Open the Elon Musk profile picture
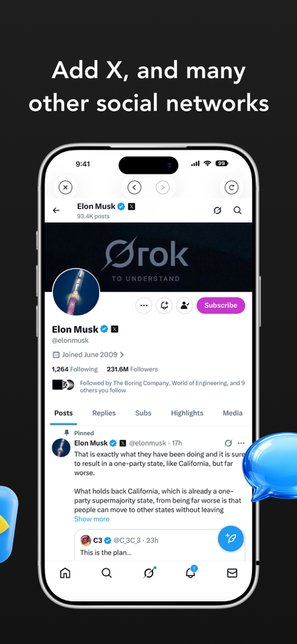Screen dimensions: 297x644 click(x=76, y=292)
